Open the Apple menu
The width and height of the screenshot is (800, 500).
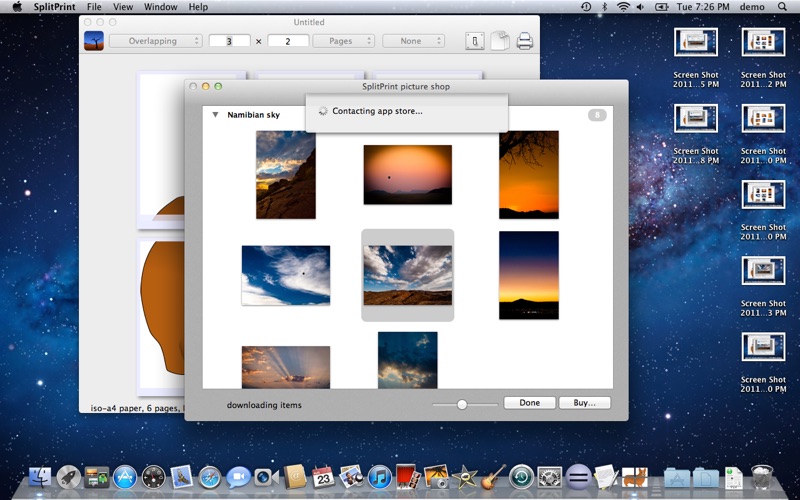click(17, 7)
